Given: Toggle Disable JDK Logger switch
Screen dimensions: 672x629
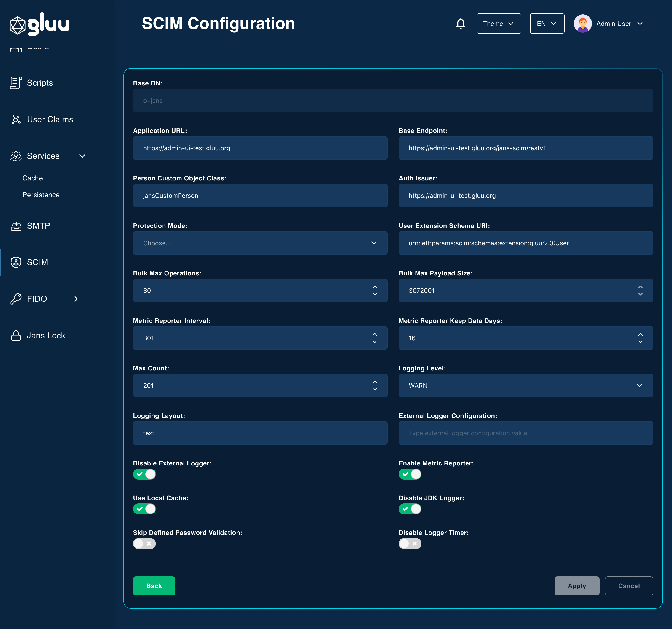Looking at the screenshot, I should point(410,509).
